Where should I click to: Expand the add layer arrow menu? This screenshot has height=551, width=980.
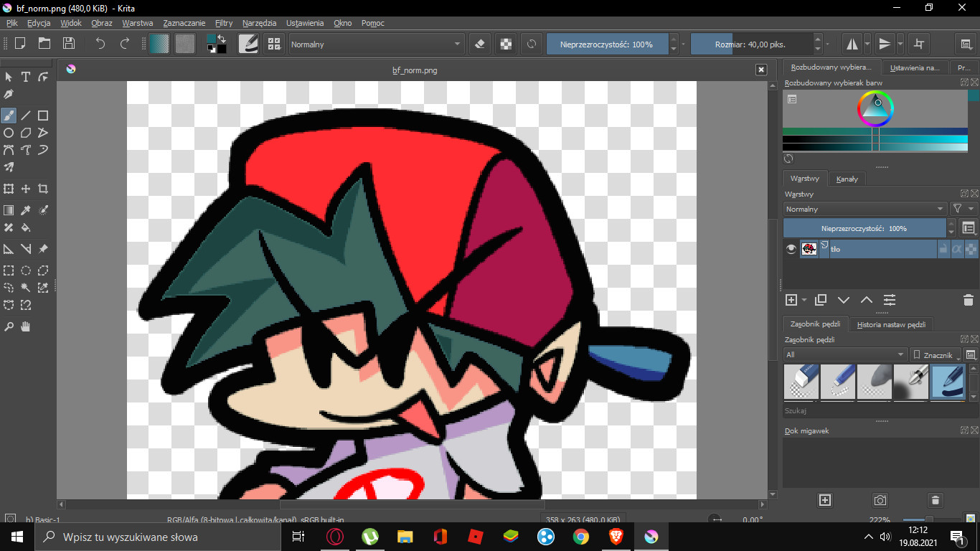(x=804, y=300)
